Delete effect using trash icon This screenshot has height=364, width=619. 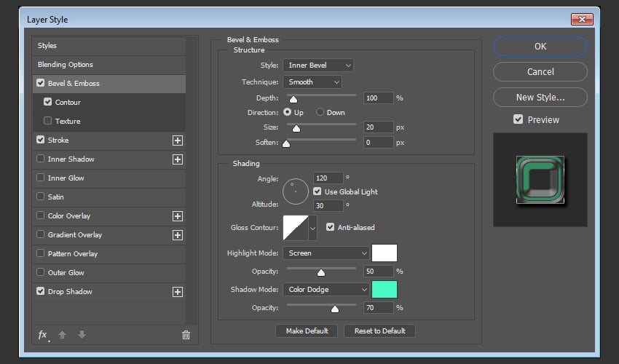coord(186,335)
